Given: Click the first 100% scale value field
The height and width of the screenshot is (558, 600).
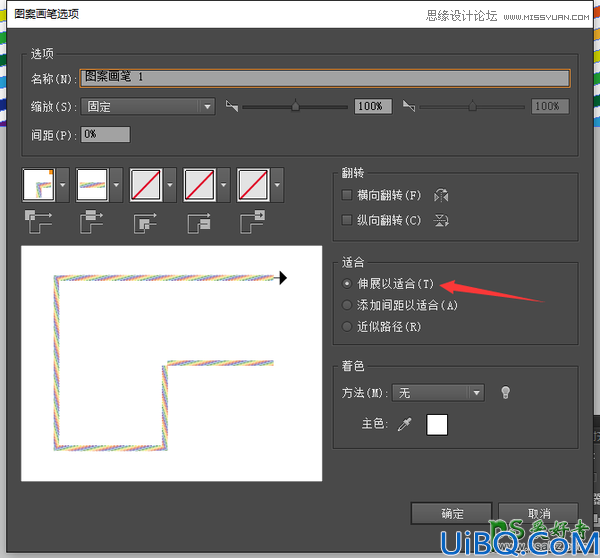Looking at the screenshot, I should [x=373, y=106].
